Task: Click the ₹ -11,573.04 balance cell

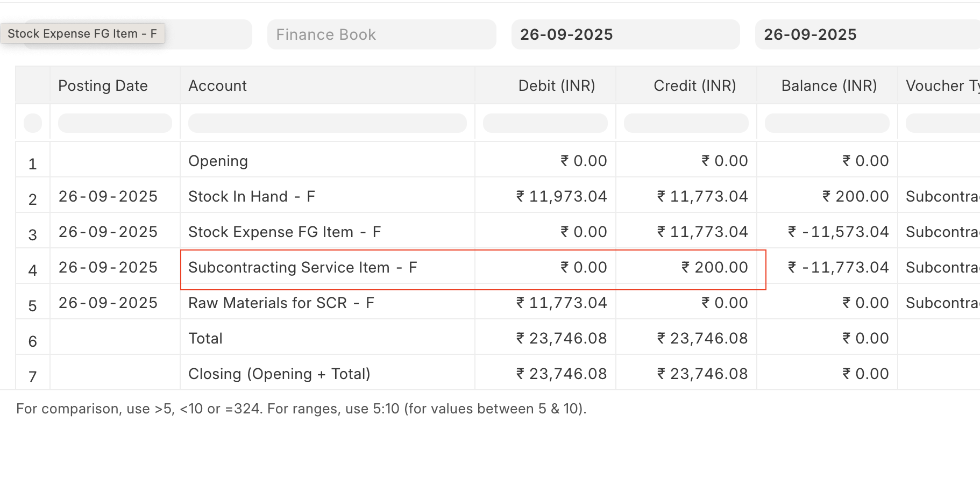Action: (838, 232)
